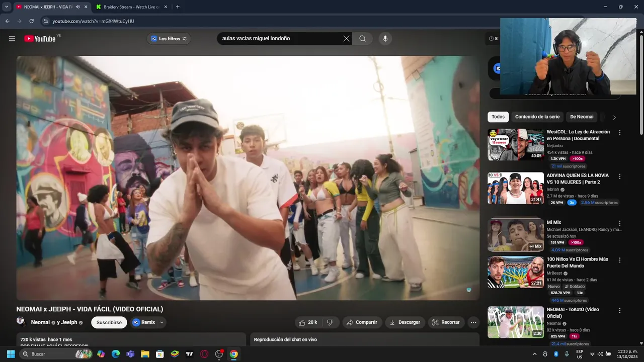The image size is (644, 362).
Task: Select the Todos filter chip
Action: [x=498, y=117]
